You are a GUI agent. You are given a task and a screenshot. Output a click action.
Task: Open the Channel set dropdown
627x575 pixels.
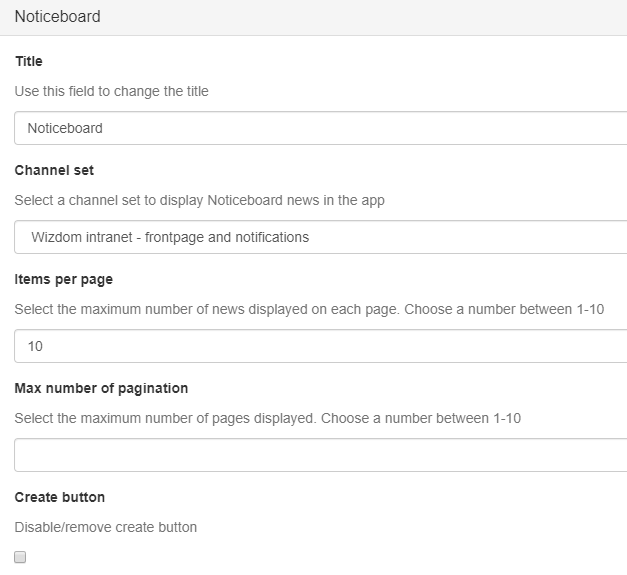click(320, 237)
